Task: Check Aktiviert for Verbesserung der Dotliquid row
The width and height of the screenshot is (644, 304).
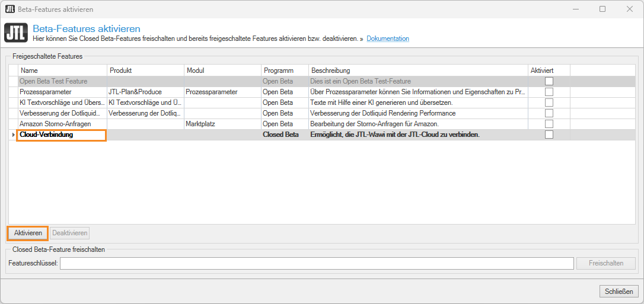Action: (549, 113)
